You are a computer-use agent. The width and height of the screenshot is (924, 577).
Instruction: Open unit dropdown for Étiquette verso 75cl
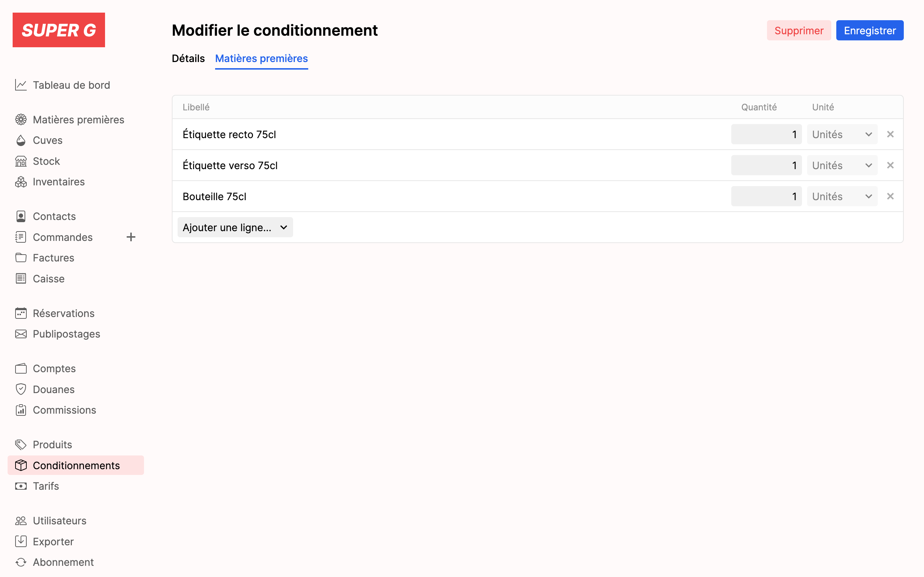click(842, 165)
